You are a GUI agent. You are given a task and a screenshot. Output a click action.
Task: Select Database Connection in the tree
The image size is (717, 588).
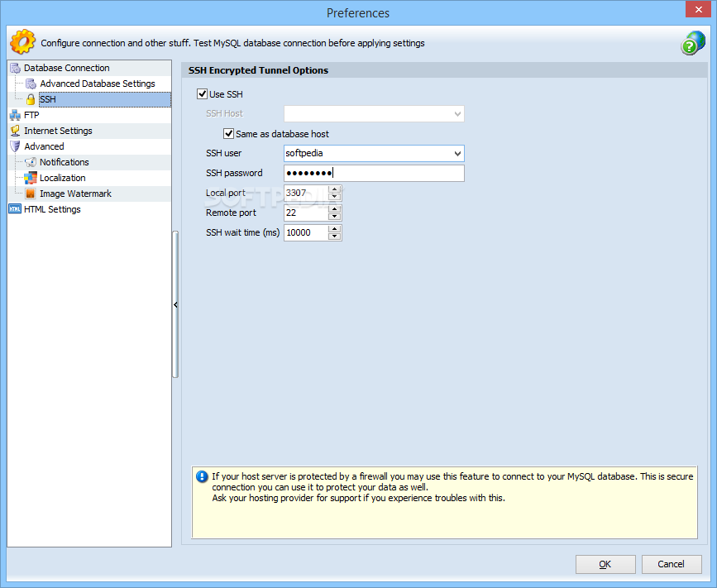[x=67, y=68]
